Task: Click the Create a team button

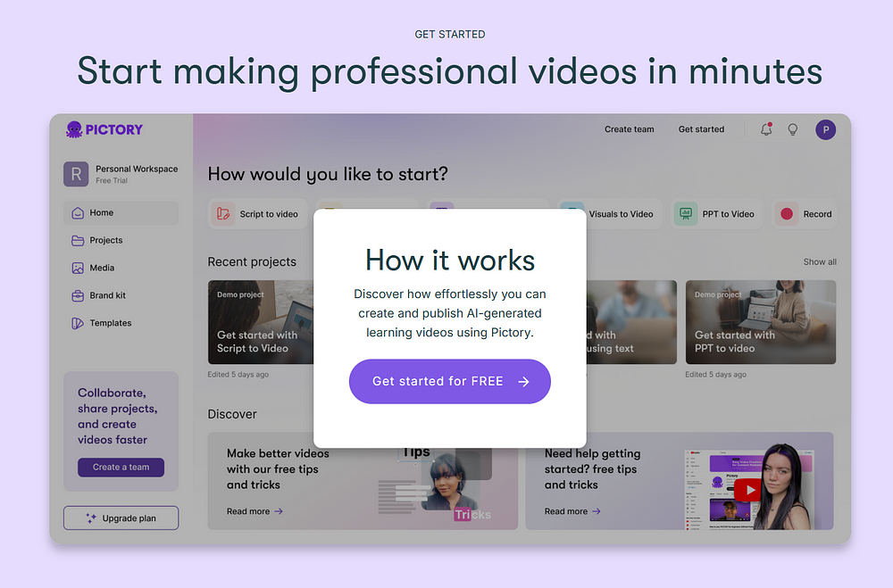Action: pyautogui.click(x=121, y=468)
